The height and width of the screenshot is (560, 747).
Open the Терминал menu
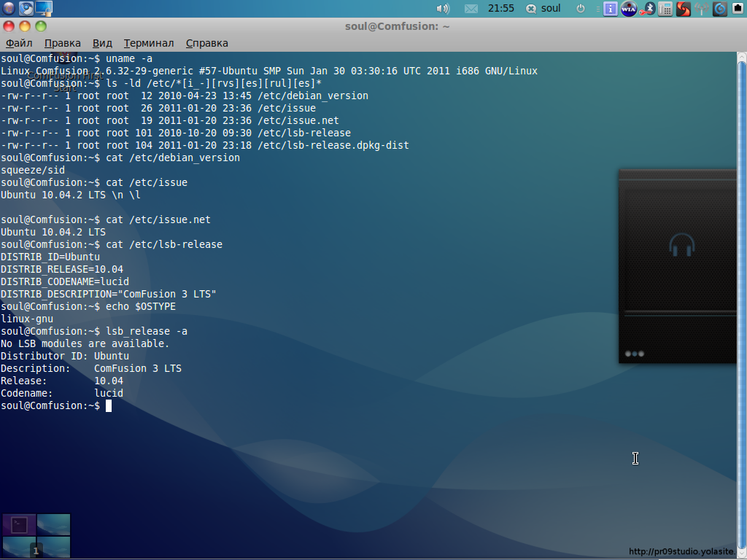149,43
